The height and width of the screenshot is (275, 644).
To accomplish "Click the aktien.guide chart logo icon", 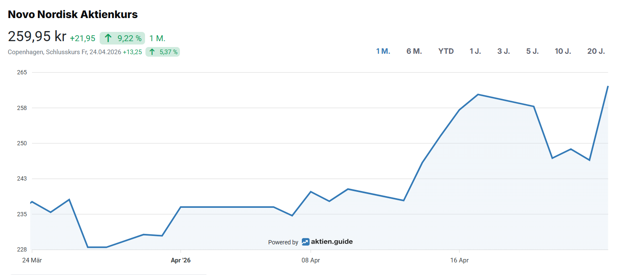I will tap(306, 242).
